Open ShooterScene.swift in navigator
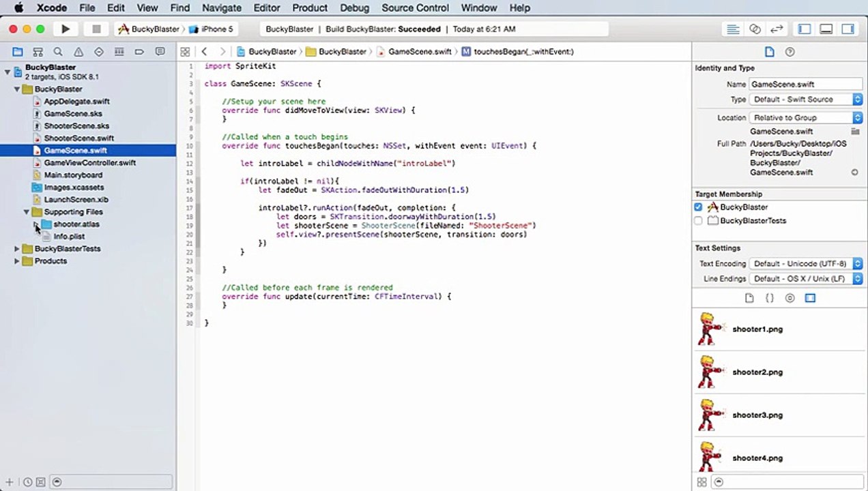The width and height of the screenshot is (868, 491). [79, 138]
